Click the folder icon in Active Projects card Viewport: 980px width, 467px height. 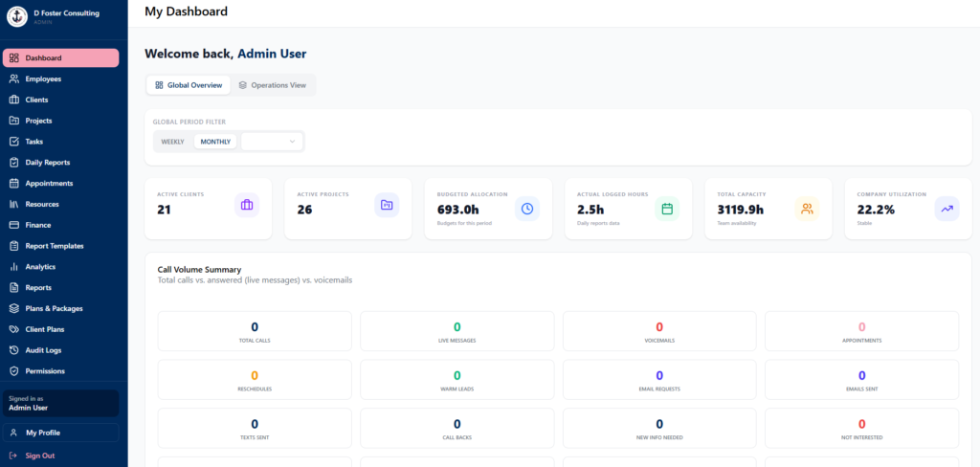tap(387, 205)
